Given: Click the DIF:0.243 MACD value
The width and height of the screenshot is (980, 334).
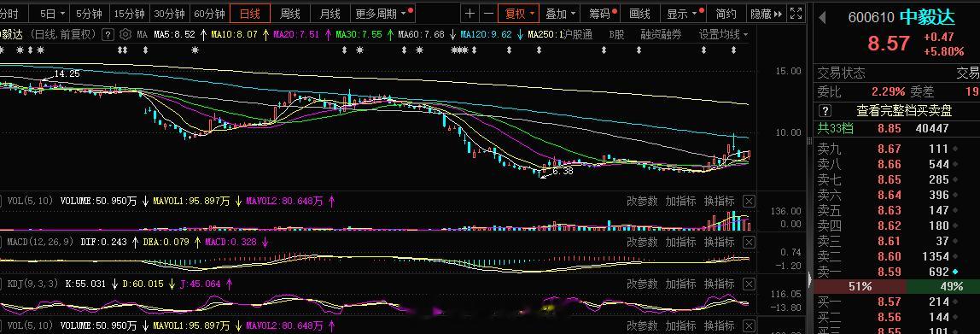Looking at the screenshot, I should 103,242.
